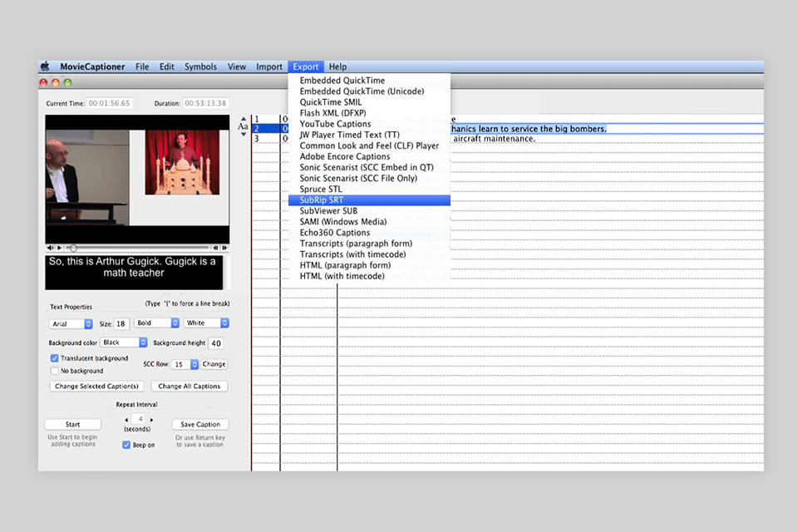Export HTML (with timecode)
This screenshot has width=798, height=532.
coord(369,276)
